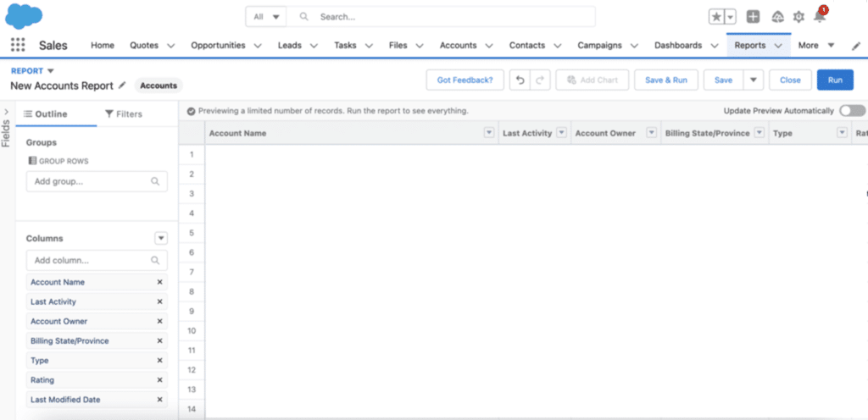
Task: Click the global actions plus icon
Action: coord(753,17)
